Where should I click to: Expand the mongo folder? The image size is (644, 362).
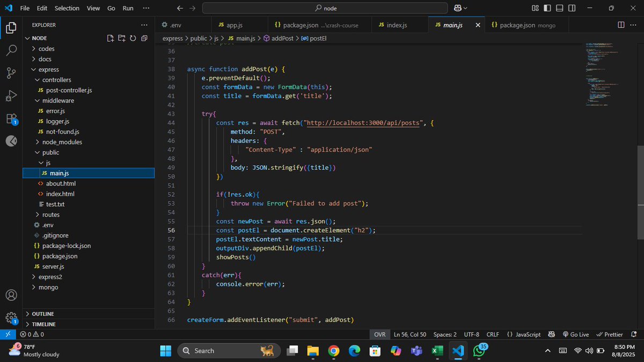[89, 287]
